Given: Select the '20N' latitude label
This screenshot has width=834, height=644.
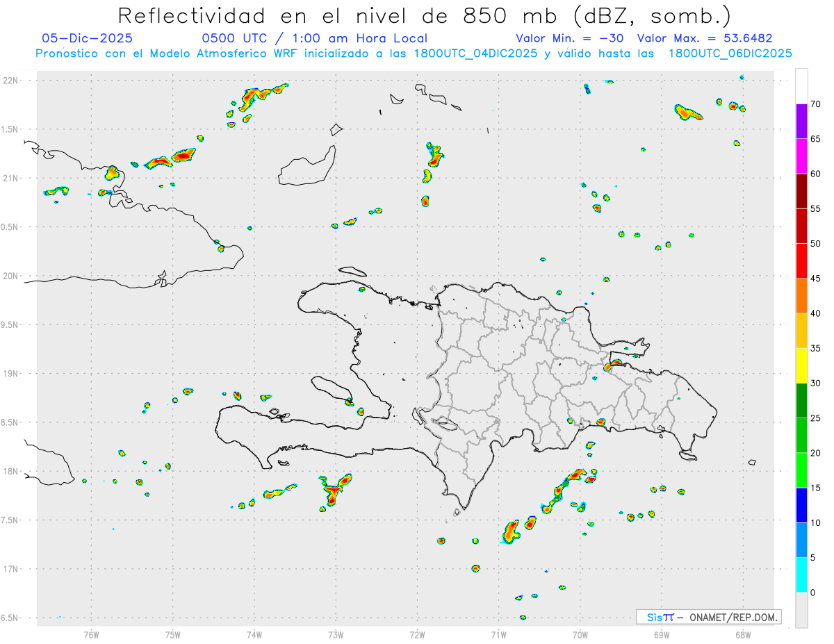Looking at the screenshot, I should 11,276.
